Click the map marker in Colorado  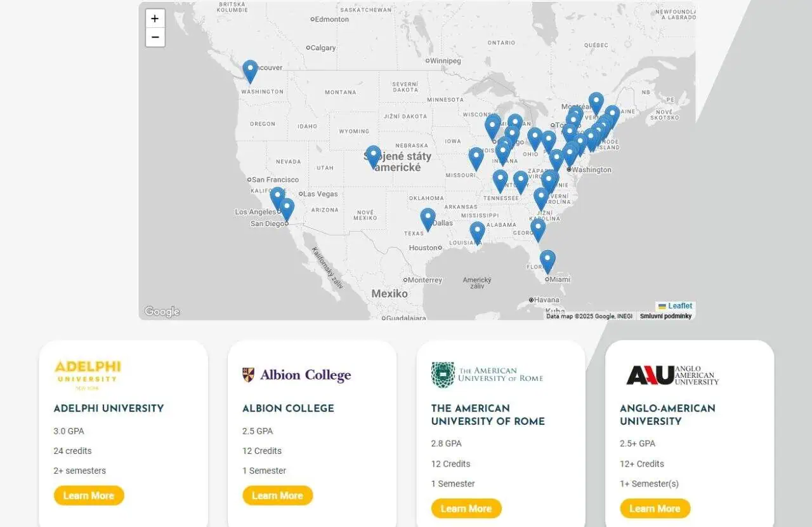pyautogui.click(x=373, y=157)
